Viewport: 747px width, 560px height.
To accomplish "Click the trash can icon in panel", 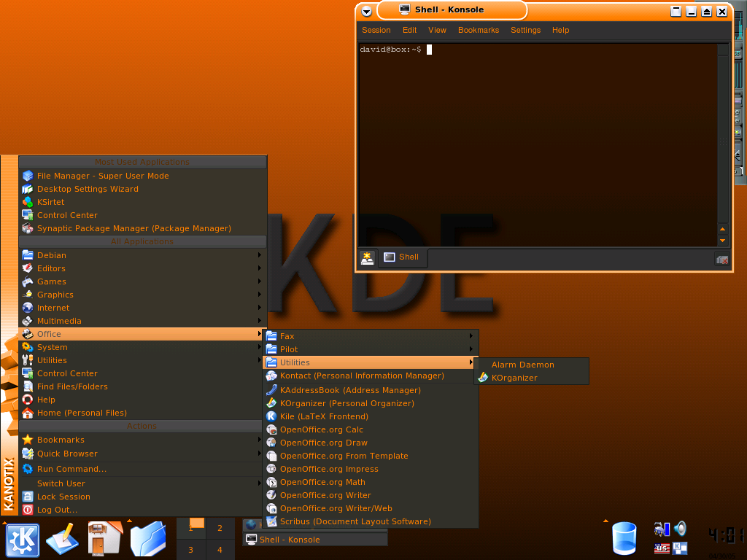I will pyautogui.click(x=624, y=539).
